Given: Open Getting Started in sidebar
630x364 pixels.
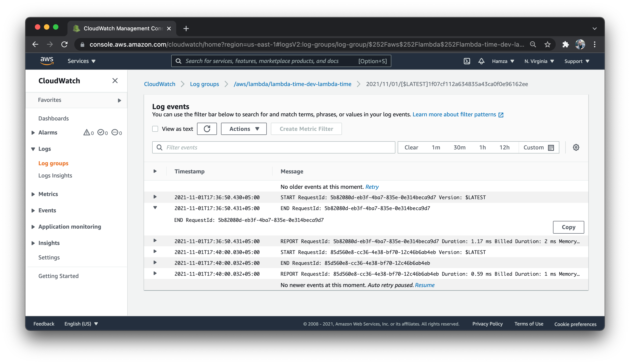Looking at the screenshot, I should pos(58,276).
